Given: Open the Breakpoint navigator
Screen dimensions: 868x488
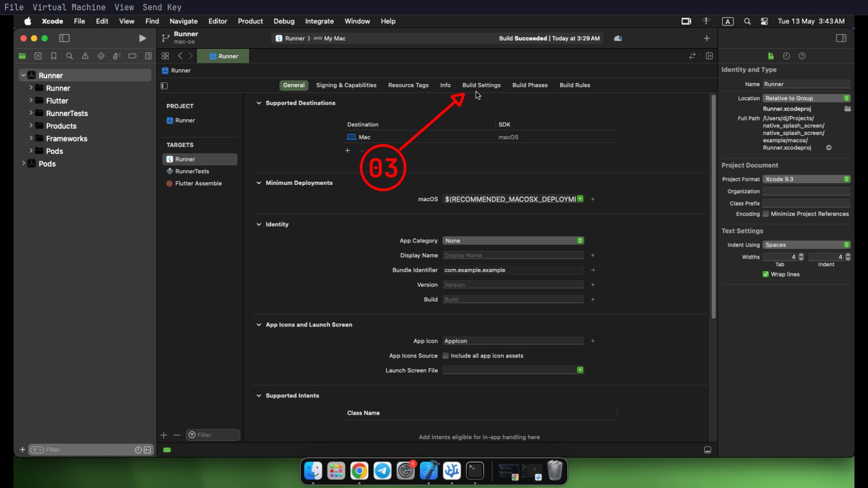Looking at the screenshot, I should pyautogui.click(x=132, y=56).
